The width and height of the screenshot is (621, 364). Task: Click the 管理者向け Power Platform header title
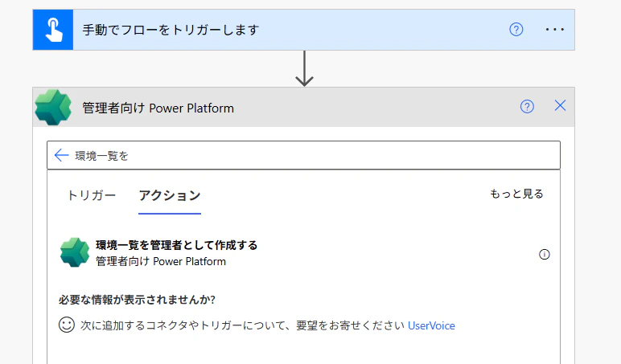click(158, 108)
